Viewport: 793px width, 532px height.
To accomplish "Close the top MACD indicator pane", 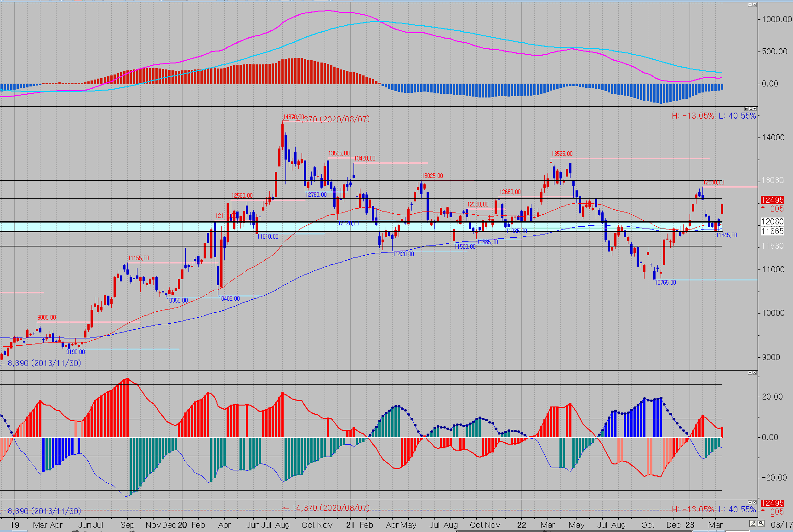I will (x=754, y=5).
